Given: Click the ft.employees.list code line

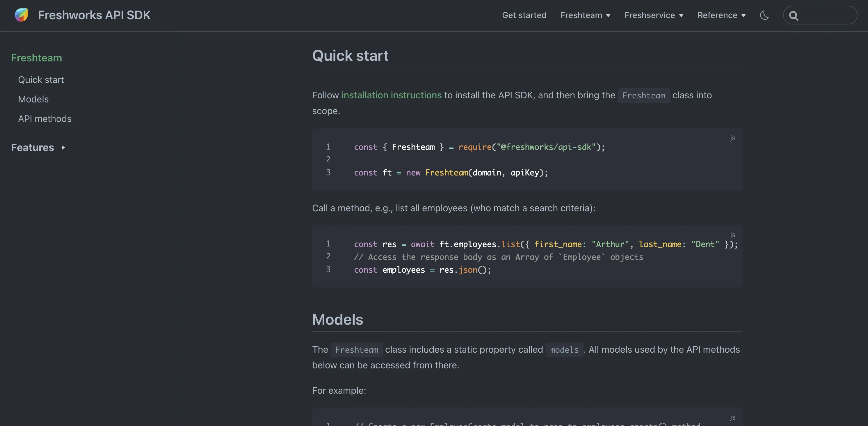Looking at the screenshot, I should [545, 244].
